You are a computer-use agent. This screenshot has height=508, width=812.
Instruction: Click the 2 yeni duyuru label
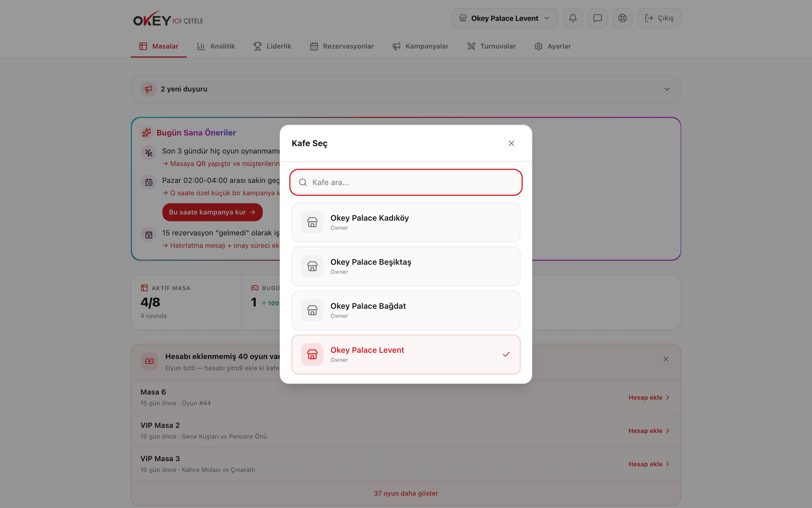coord(184,89)
